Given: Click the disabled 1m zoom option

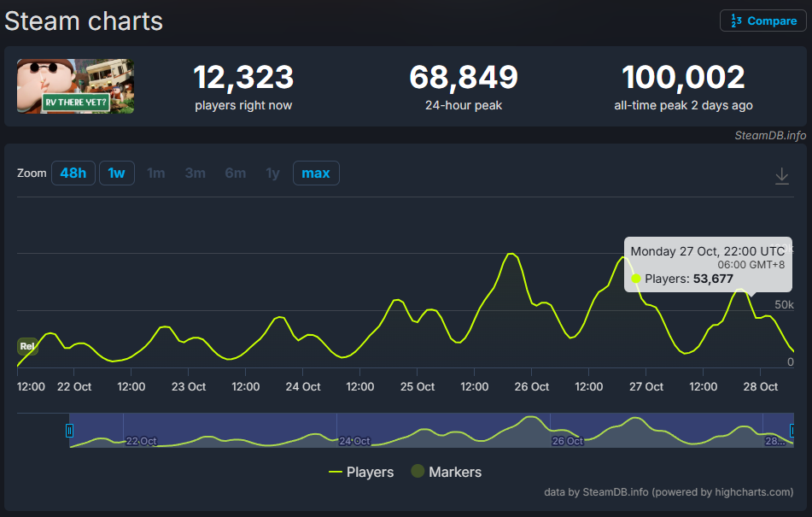Looking at the screenshot, I should pyautogui.click(x=156, y=173).
